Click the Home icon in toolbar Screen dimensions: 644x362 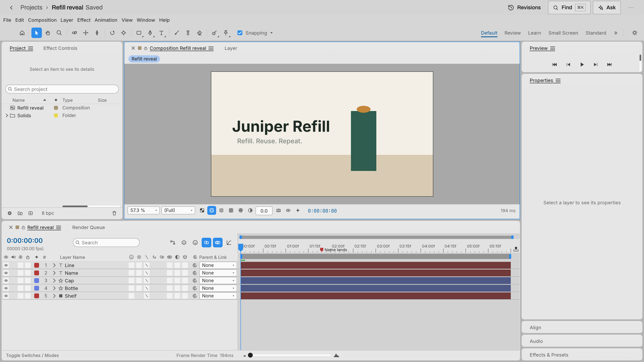tap(22, 33)
